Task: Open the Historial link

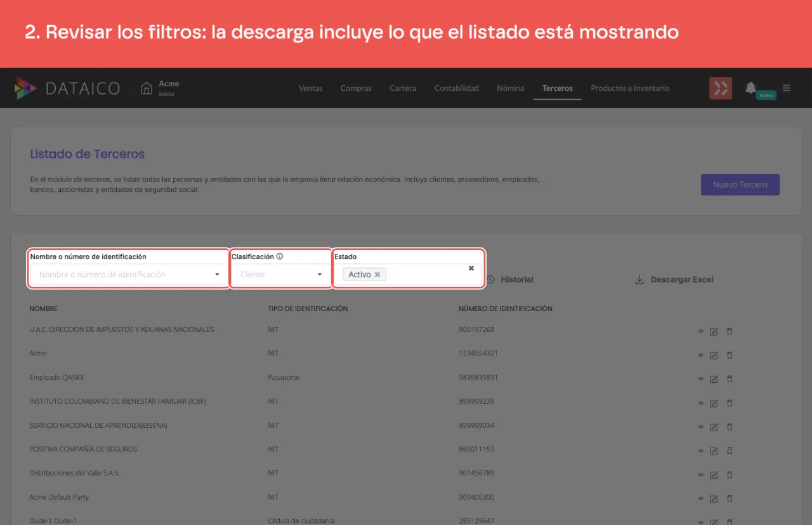Action: [510, 279]
